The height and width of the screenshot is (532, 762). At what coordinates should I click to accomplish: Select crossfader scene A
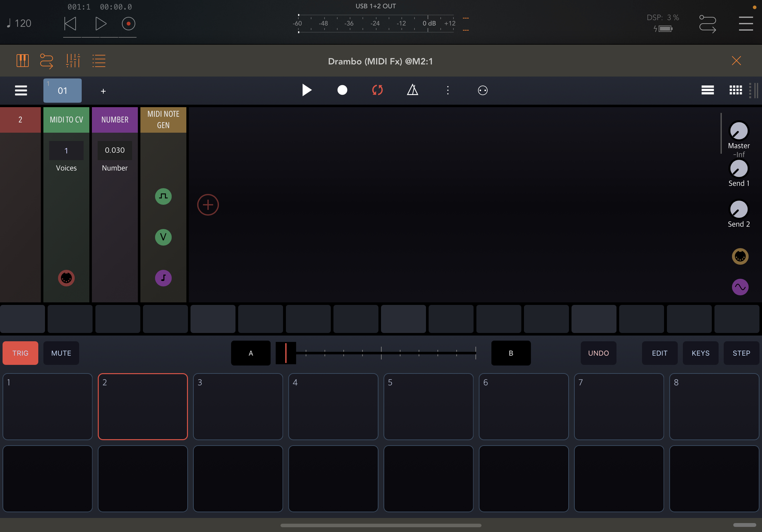[x=250, y=353]
